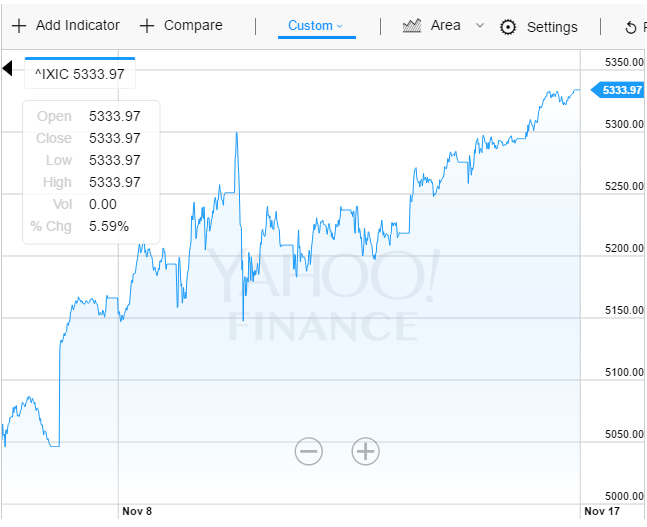647x527 pixels.
Task: Click the Nov 17 date axis label
Action: pyautogui.click(x=601, y=511)
